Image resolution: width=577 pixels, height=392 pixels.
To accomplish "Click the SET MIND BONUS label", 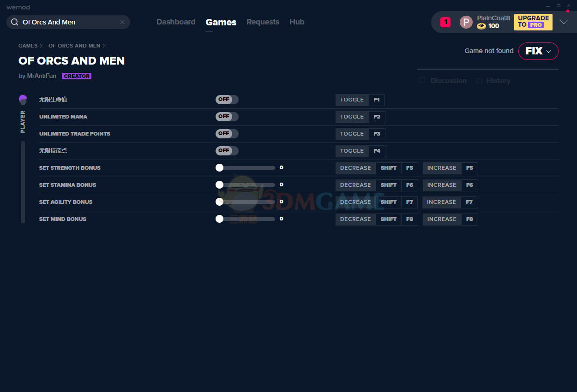I will click(63, 219).
